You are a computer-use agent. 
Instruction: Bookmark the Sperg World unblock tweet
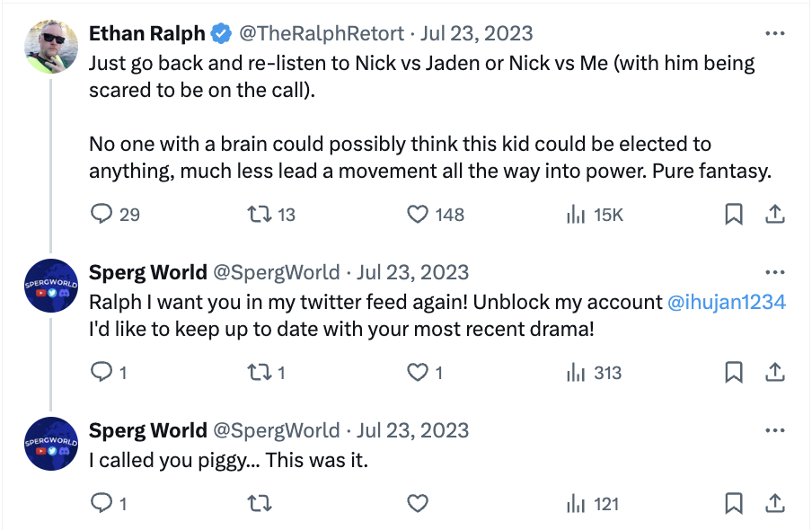[x=734, y=373]
